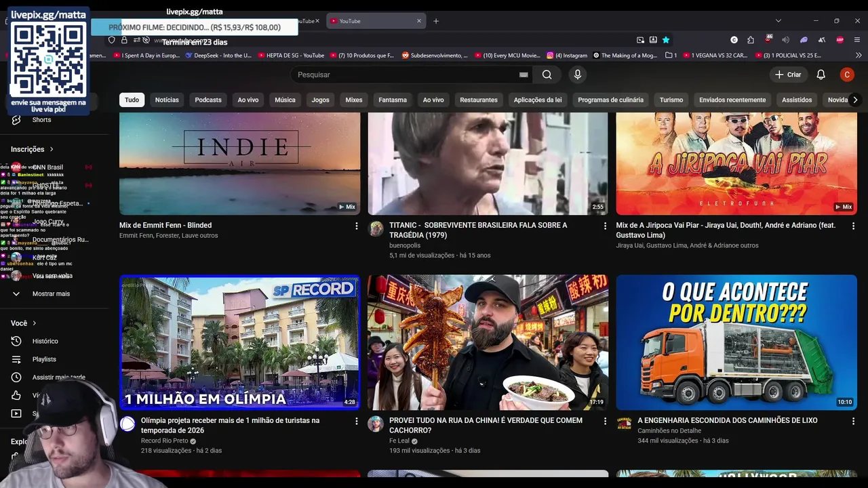Click the Criar button
The image size is (868, 488).
788,75
